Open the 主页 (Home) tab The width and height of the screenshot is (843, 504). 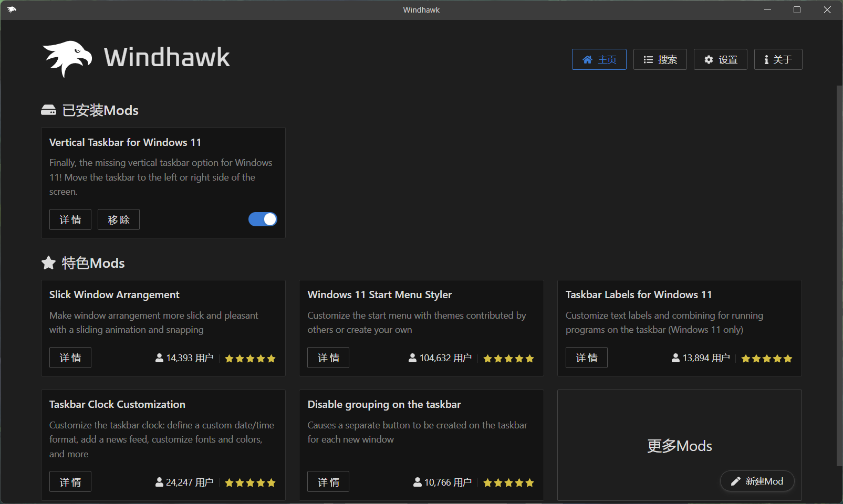tap(599, 59)
